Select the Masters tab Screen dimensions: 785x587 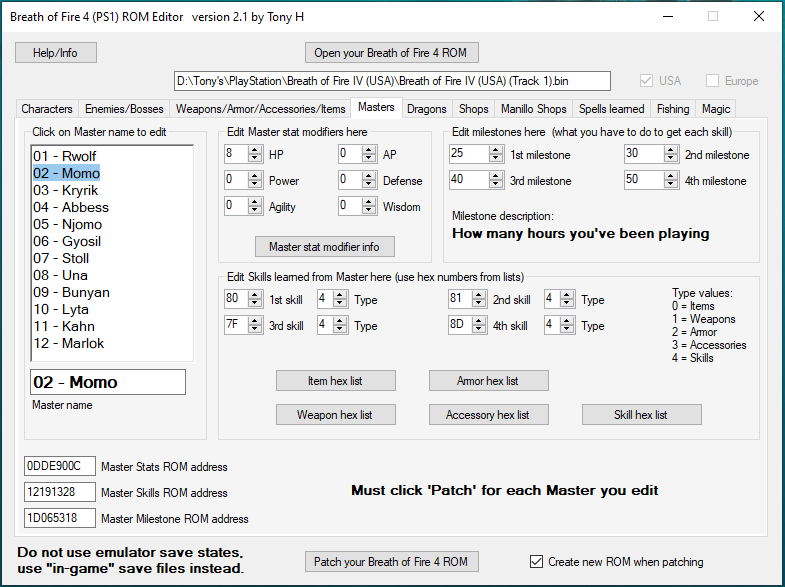376,107
